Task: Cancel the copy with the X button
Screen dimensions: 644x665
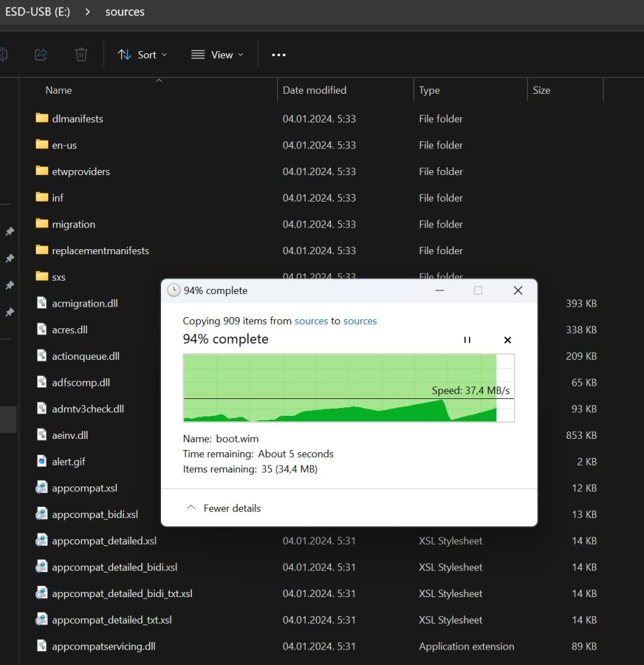Action: coord(507,339)
